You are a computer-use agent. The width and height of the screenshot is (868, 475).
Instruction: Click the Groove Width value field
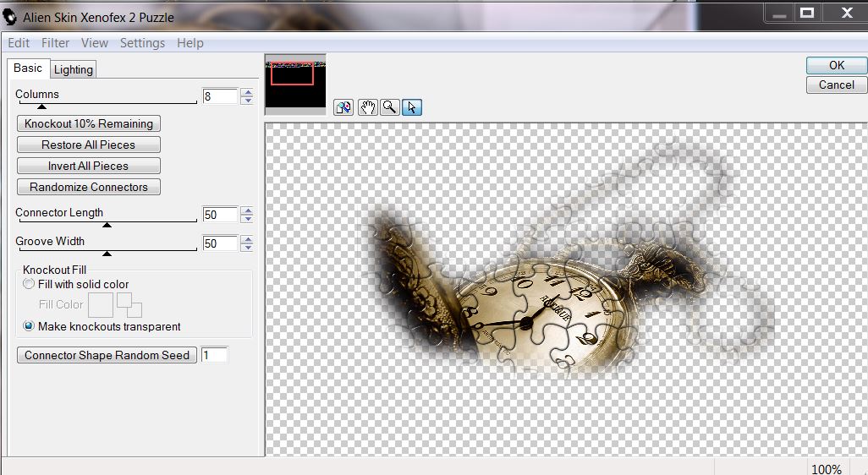[220, 243]
